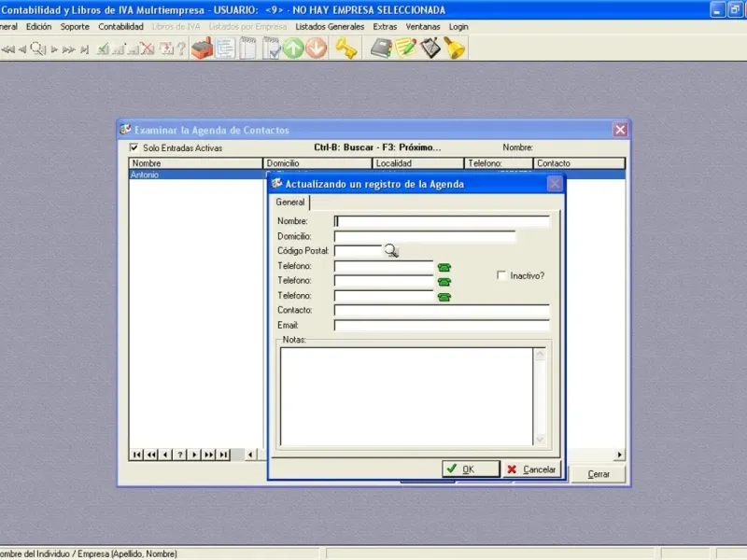Click into the Contacto input field
This screenshot has width=747, height=560.
(442, 311)
